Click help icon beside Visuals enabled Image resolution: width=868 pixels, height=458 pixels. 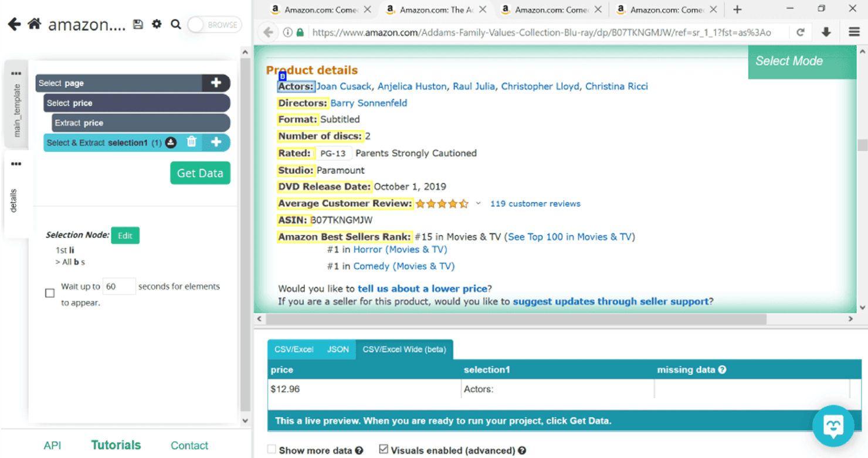click(x=522, y=450)
